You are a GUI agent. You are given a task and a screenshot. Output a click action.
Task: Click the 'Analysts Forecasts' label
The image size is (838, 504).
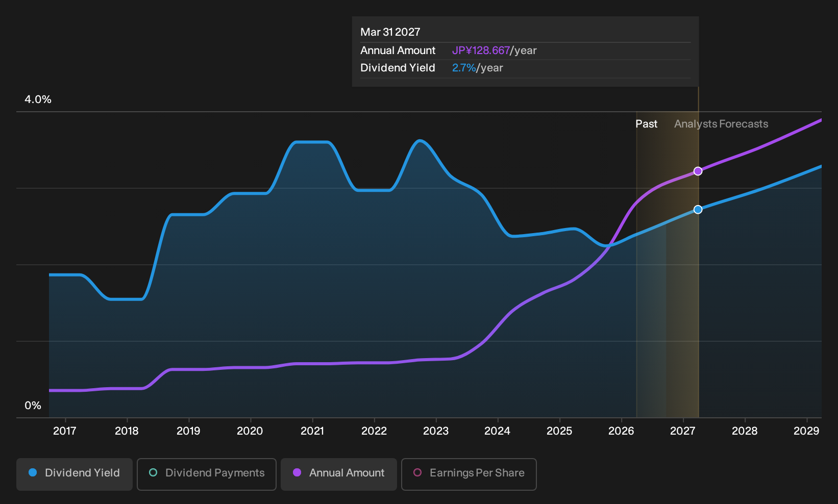[x=721, y=124]
